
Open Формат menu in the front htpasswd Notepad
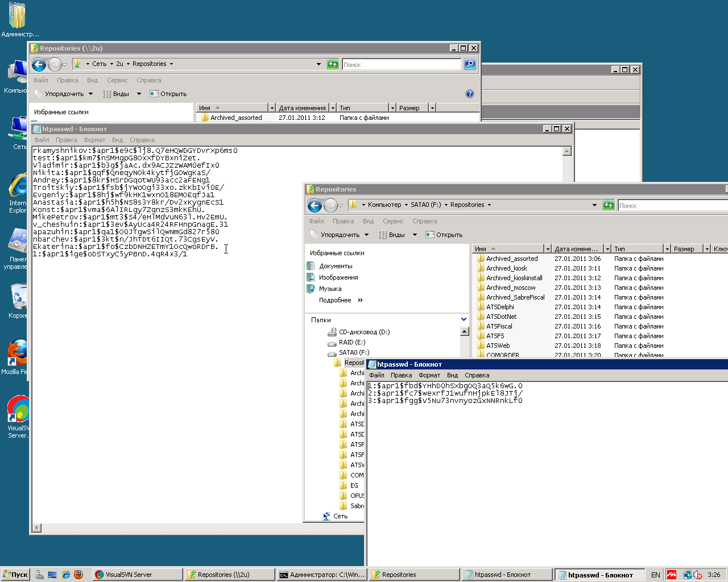point(429,375)
